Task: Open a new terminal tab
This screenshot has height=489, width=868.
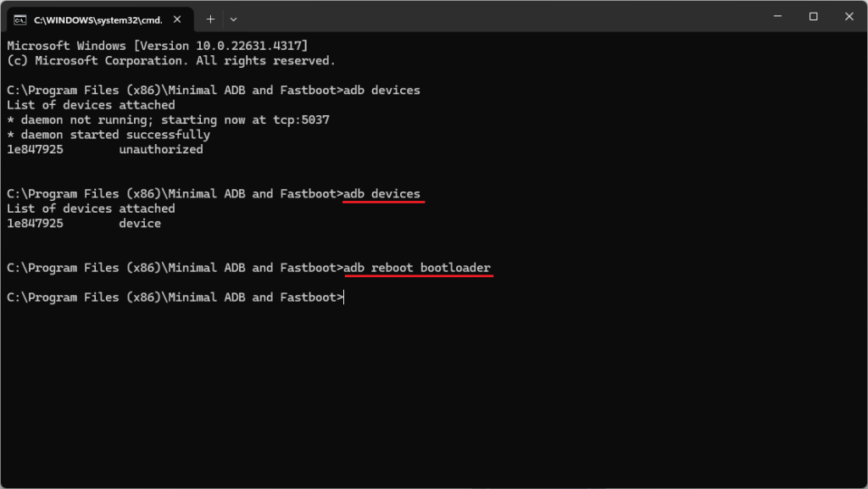Action: pos(210,19)
